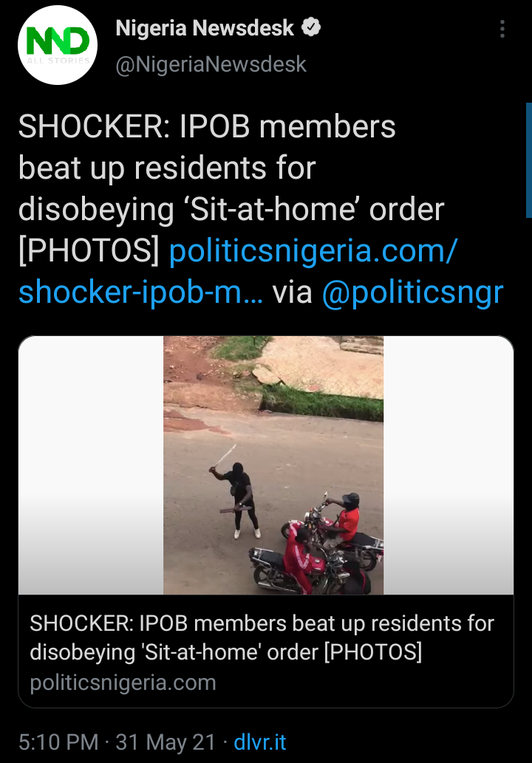
Task: Open the @politicsngr mention
Action: (x=413, y=292)
